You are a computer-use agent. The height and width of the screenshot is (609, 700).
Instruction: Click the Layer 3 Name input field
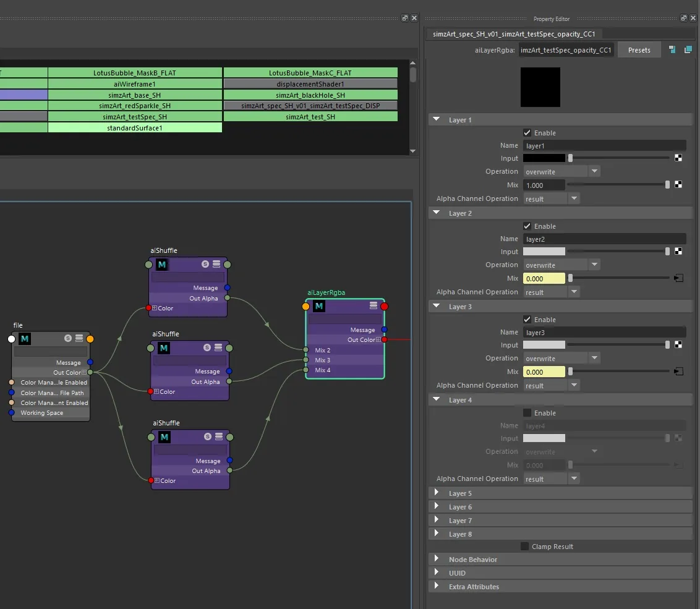point(605,332)
